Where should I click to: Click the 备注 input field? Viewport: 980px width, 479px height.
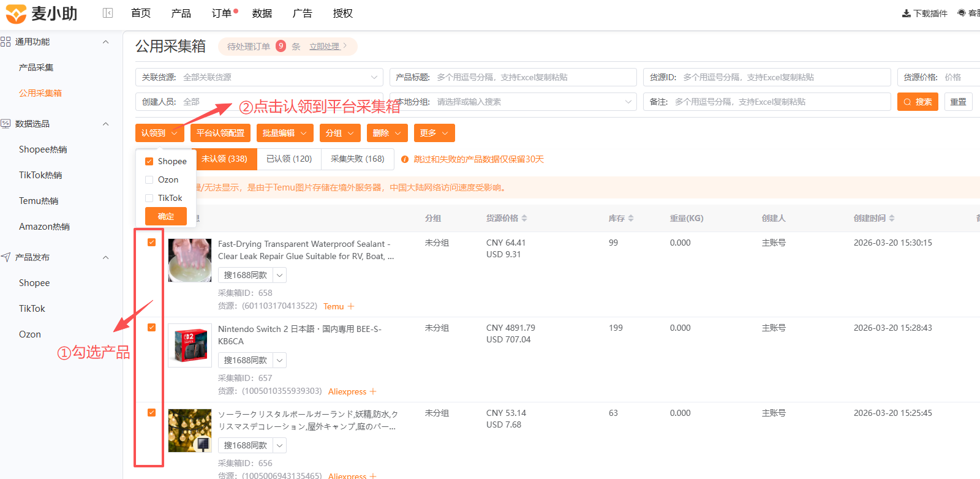pos(767,102)
